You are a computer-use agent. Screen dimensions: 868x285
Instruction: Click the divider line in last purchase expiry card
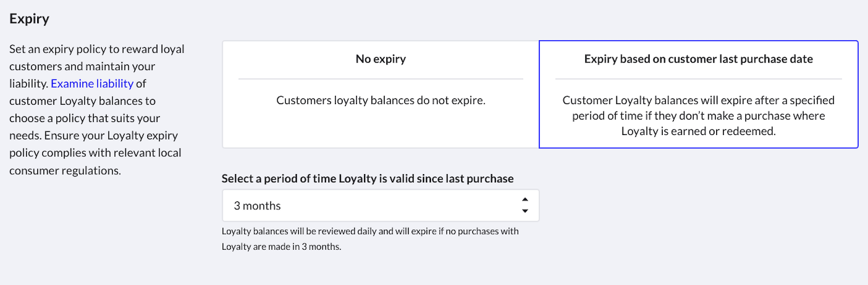698,79
